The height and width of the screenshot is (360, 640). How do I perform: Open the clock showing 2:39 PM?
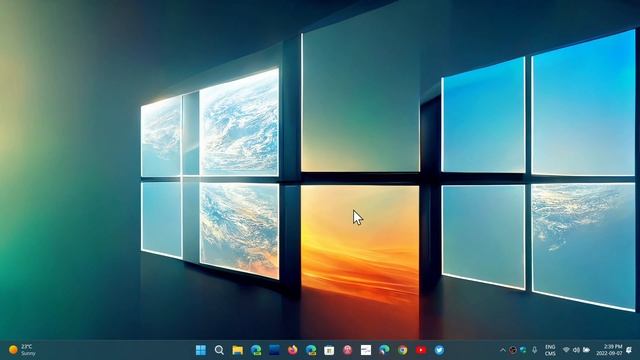609,350
